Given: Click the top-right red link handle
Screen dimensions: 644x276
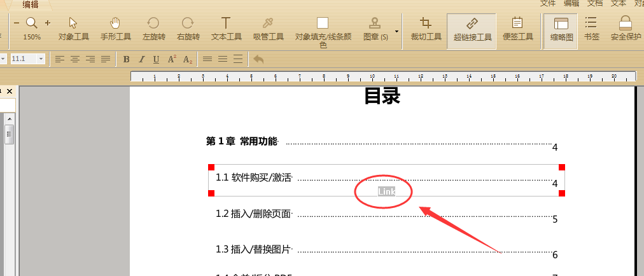Looking at the screenshot, I should [562, 167].
